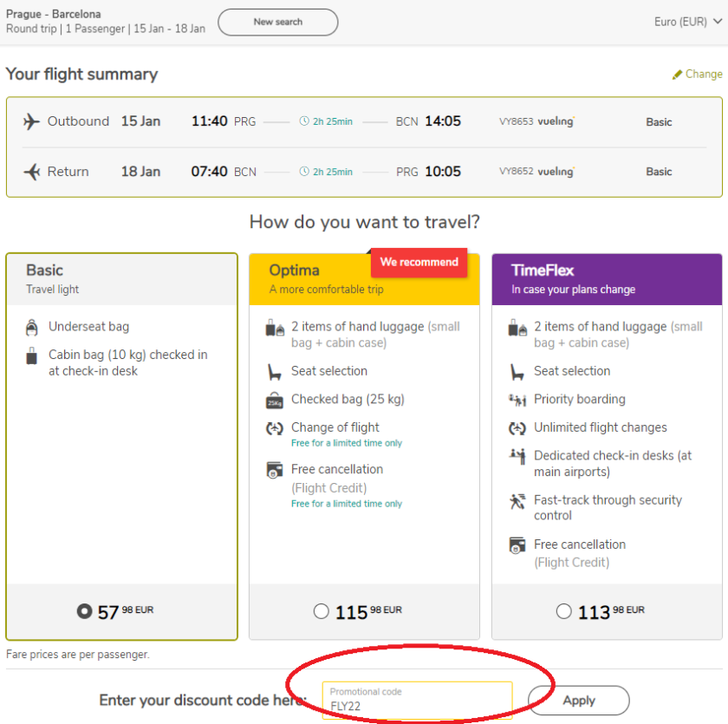
Task: Click the return flight airplane icon
Action: pyautogui.click(x=31, y=172)
